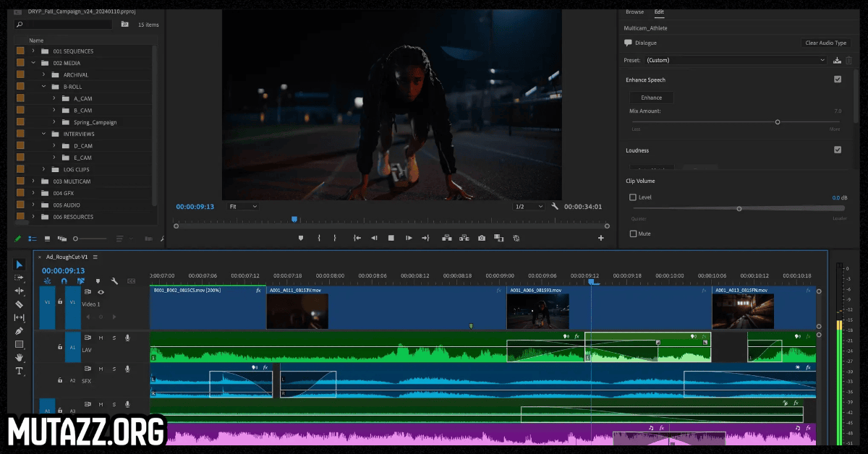Open timeline display settings wrench
Viewport: 868px width, 454px height.
click(114, 280)
